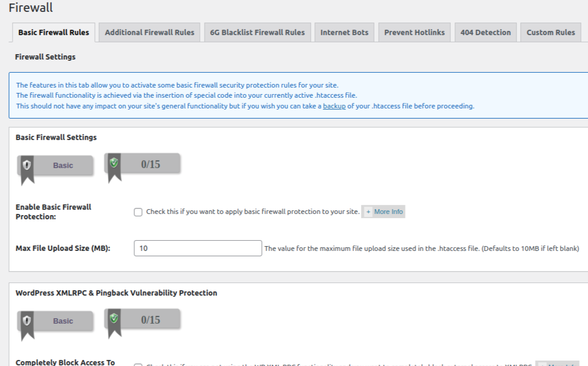
Task: Switch to Additional Firewall Rules tab
Action: pos(149,33)
